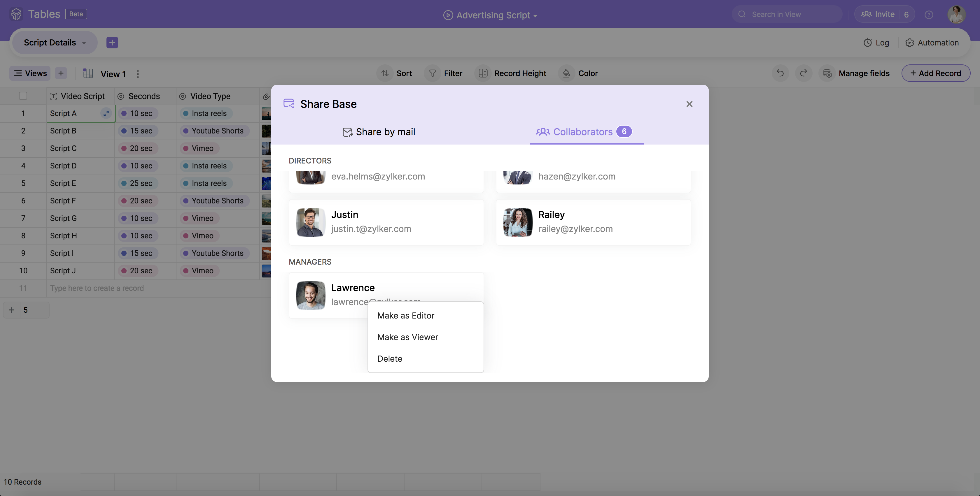Click the redo arrow icon

pos(804,73)
